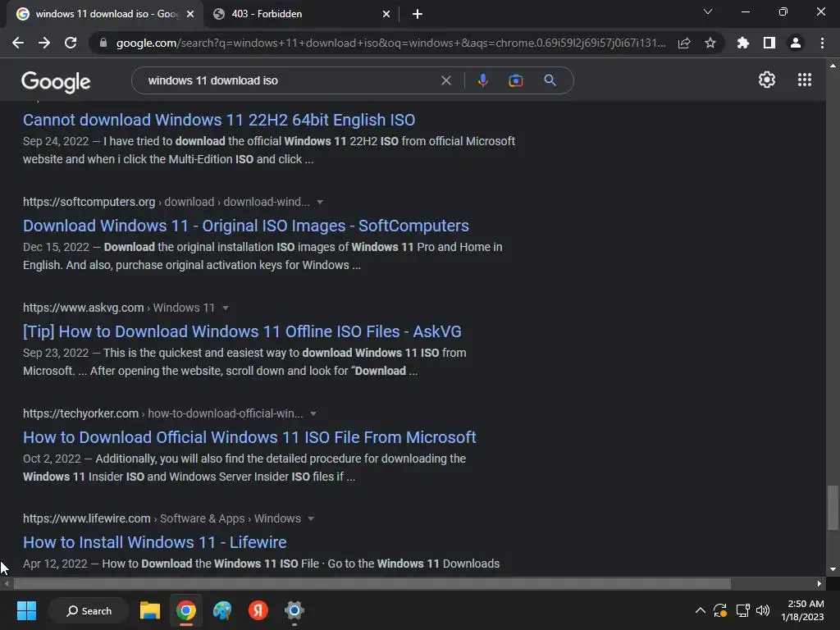
Task: Open volume control in system tray
Action: point(763,610)
